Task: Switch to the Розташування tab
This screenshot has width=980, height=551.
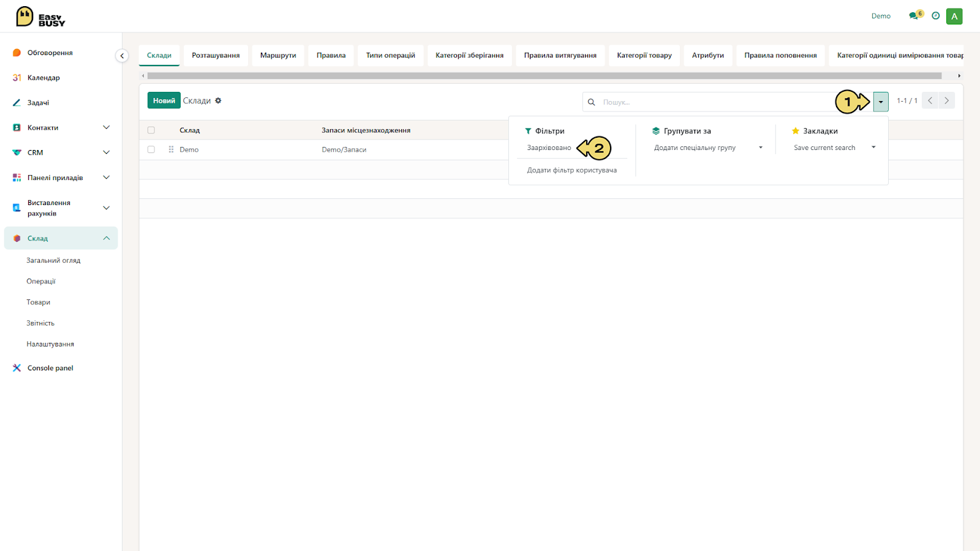Action: tap(216, 55)
